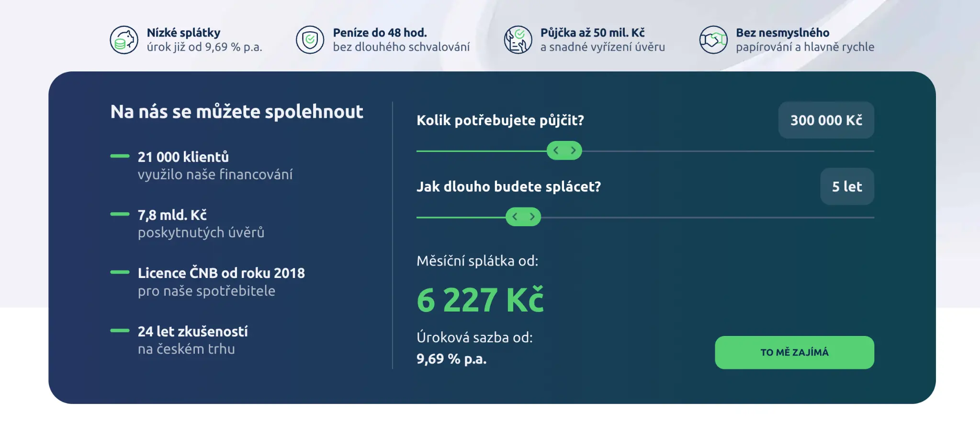Click the handshake icon near Bez nesmyslného papírování
The height and width of the screenshot is (439, 980).
pos(713,40)
